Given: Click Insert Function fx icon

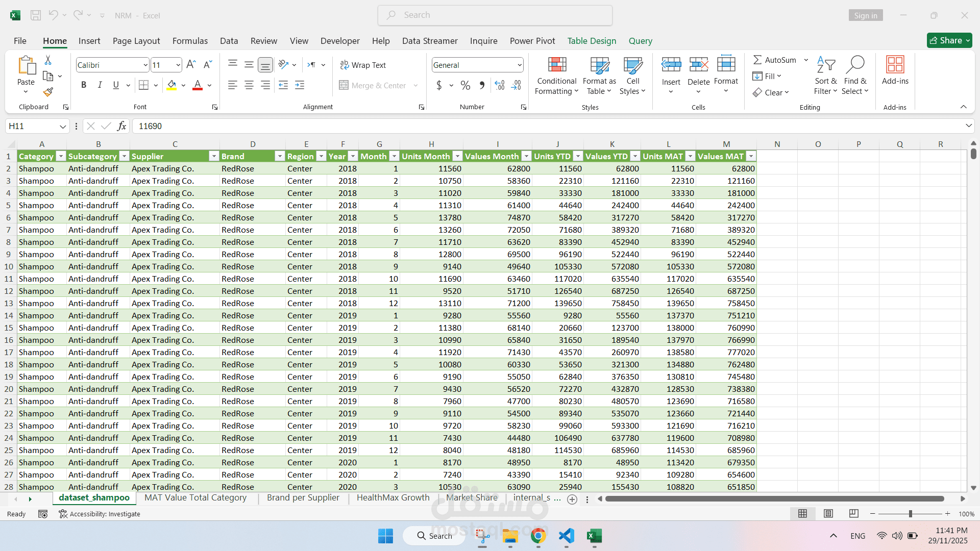Looking at the screenshot, I should pos(121,126).
